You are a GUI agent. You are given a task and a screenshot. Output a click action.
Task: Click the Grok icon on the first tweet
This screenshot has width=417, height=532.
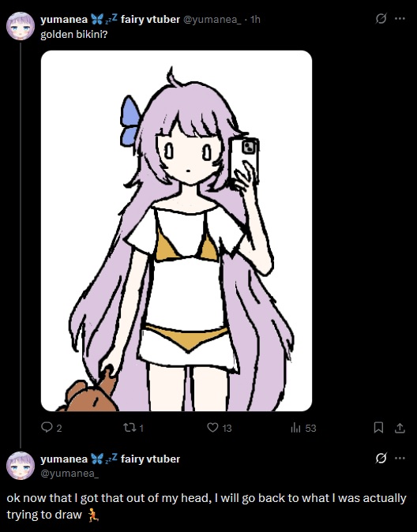tap(381, 19)
